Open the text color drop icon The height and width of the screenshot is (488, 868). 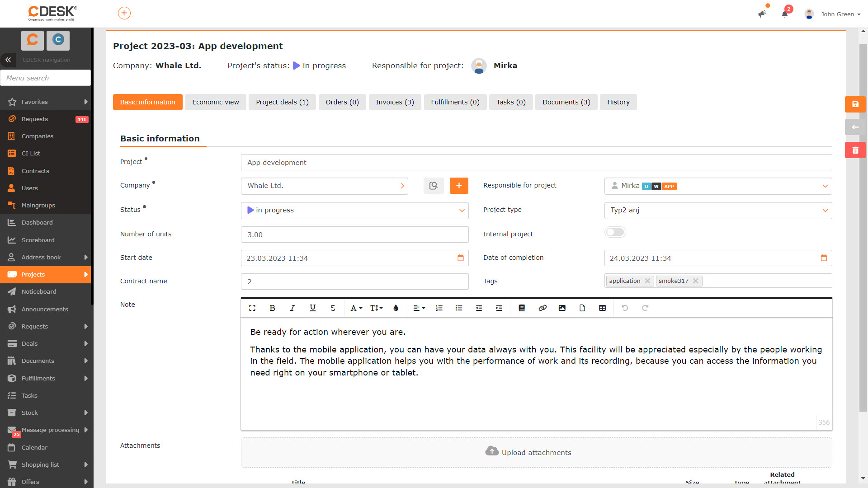pyautogui.click(x=396, y=308)
